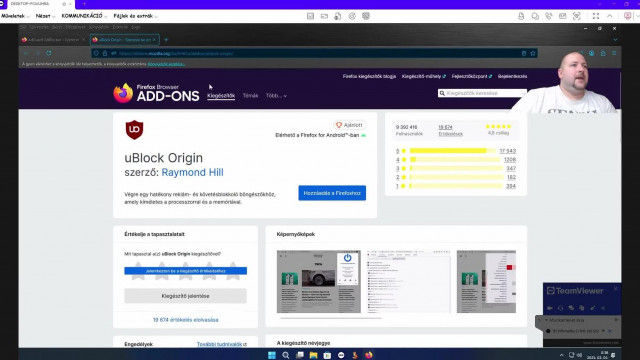This screenshot has width=640, height=360.
Task: Focus the Kiegészítők keresése search field
Action: point(482,93)
